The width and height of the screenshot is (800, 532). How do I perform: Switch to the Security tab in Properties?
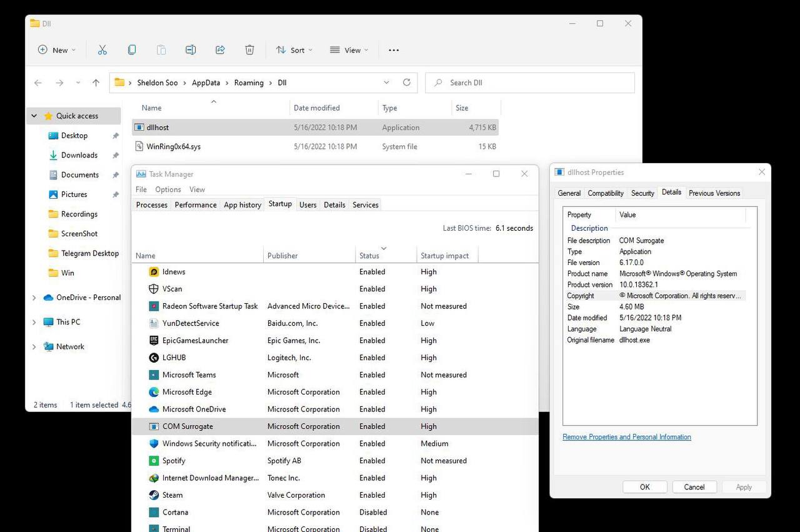642,193
